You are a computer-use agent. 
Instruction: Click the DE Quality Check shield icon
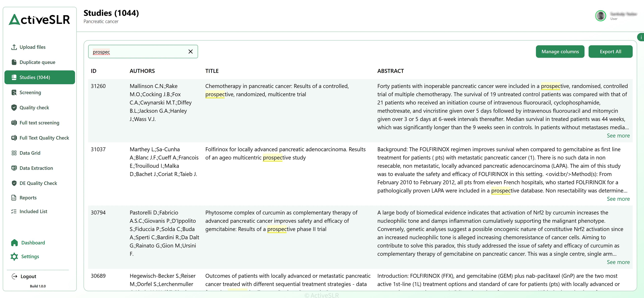14,183
